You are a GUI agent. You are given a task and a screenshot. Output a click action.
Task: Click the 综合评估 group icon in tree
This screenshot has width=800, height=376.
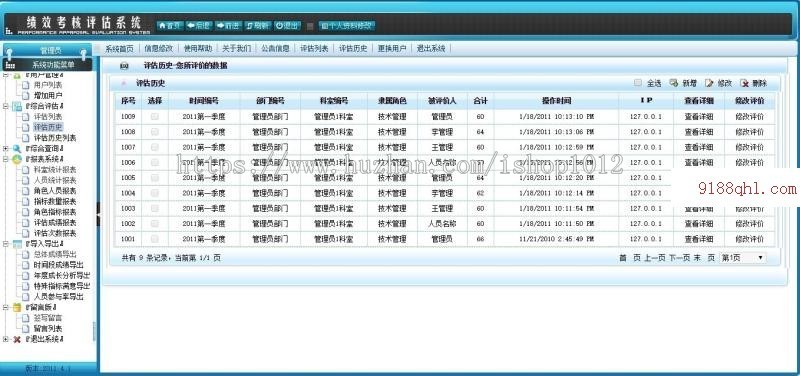[x=17, y=106]
